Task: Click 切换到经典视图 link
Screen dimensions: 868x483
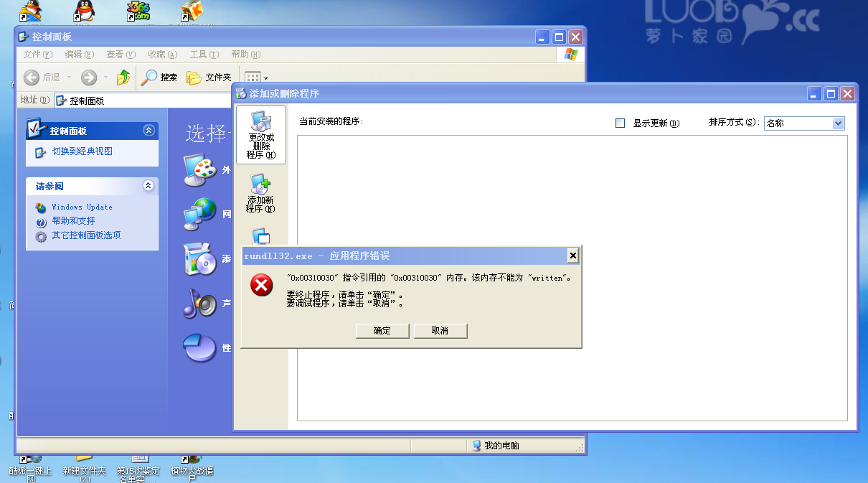Action: pyautogui.click(x=82, y=151)
